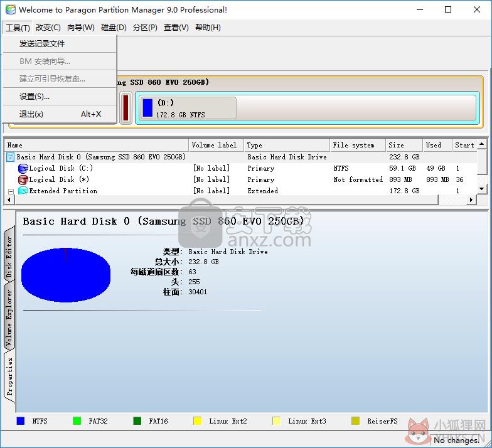Choose 设置(S)... in the tools menu
This screenshot has height=448, width=492.
(60, 97)
